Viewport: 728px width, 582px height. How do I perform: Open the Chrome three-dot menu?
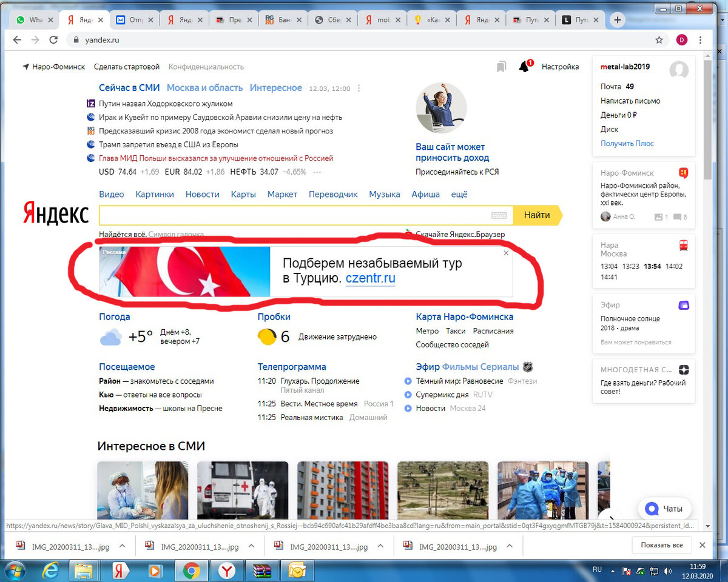click(x=701, y=40)
